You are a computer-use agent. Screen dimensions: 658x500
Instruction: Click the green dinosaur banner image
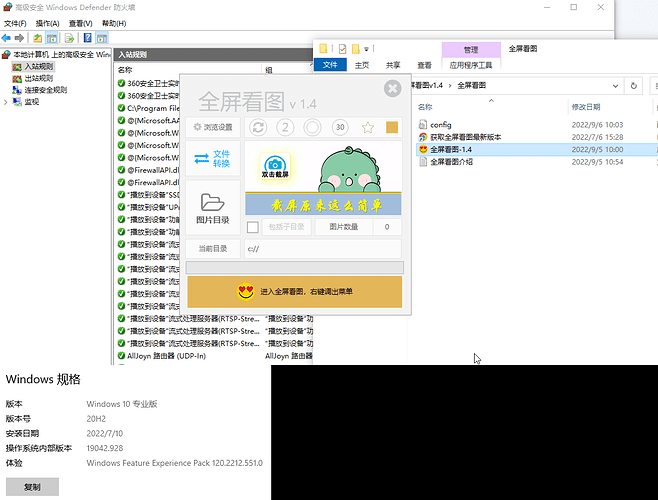point(349,169)
